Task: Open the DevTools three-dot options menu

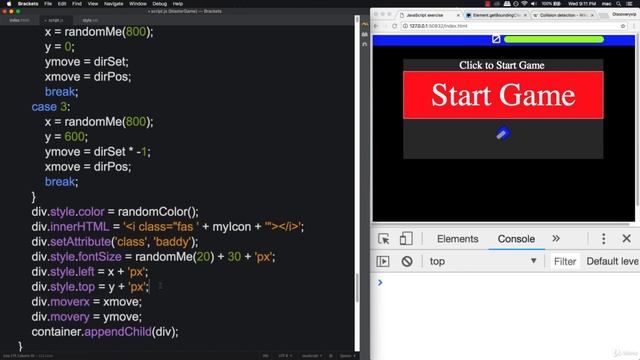Action: pos(603,239)
